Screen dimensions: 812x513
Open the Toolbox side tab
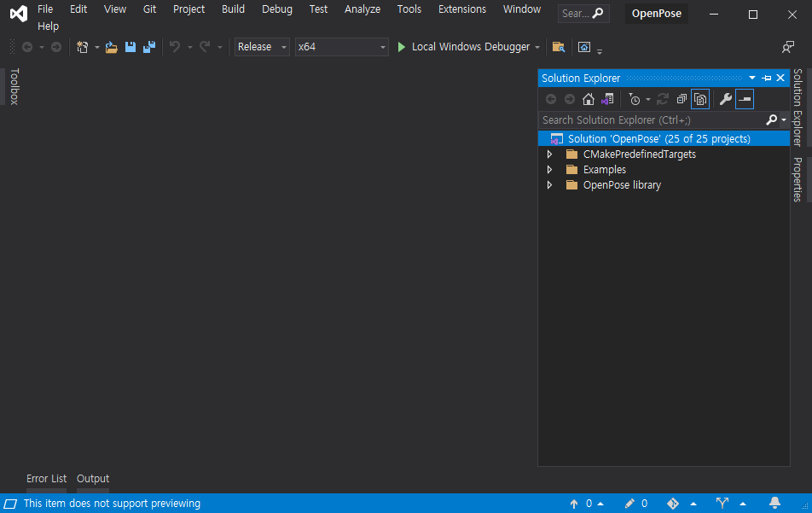[14, 86]
